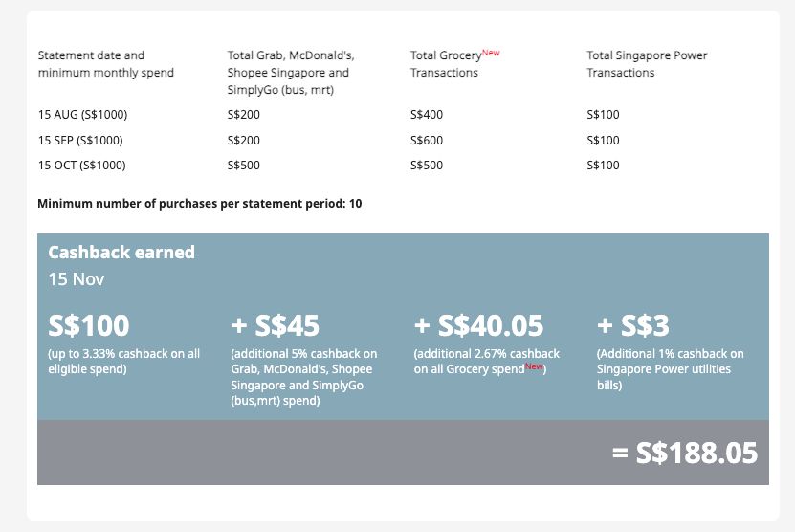Select the Total Singapore Power Transactions header
Viewport: 795px width, 532px height.
click(x=647, y=64)
